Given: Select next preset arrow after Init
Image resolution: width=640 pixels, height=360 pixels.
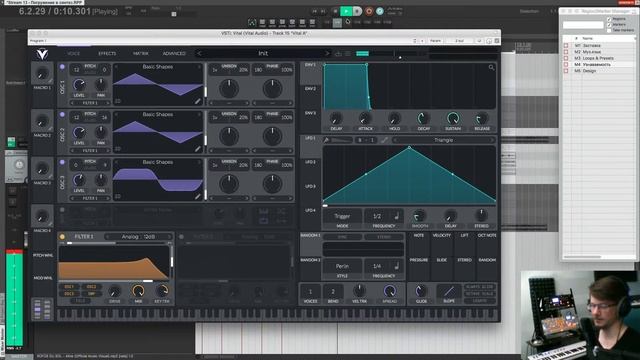Looking at the screenshot, I should [327, 53].
